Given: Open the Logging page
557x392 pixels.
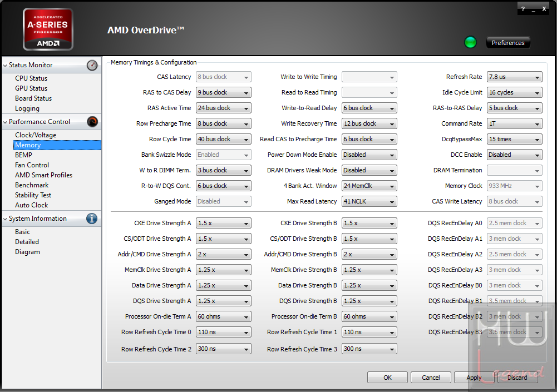Looking at the screenshot, I should pos(27,108).
